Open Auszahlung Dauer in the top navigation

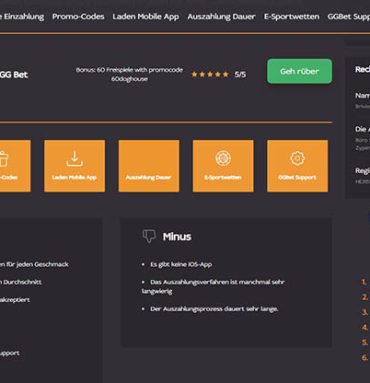pyautogui.click(x=221, y=17)
